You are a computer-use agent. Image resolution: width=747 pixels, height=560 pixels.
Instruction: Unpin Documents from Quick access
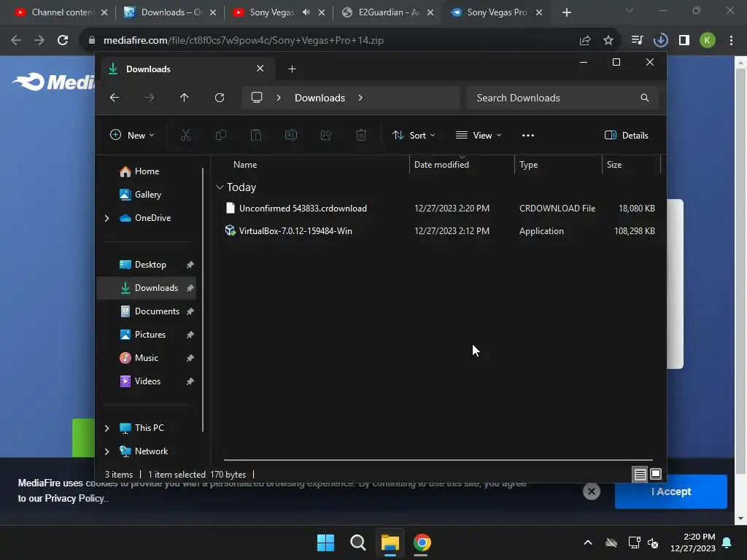(x=190, y=311)
